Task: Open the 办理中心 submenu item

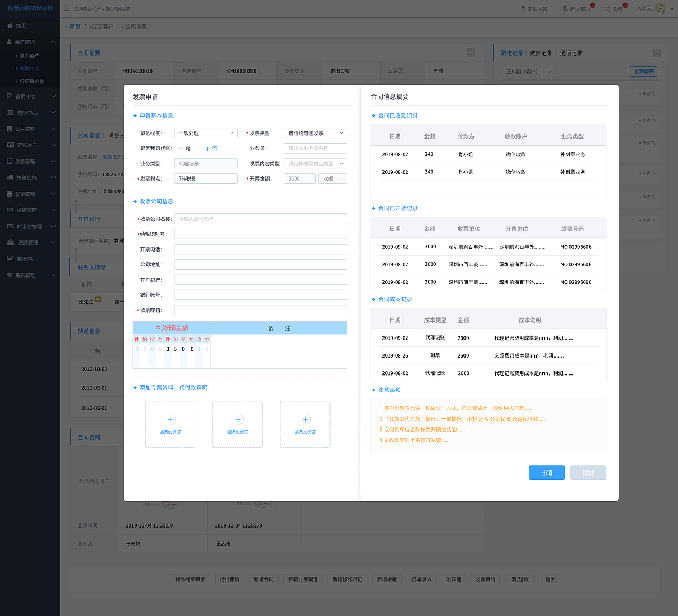Action: [x=30, y=68]
